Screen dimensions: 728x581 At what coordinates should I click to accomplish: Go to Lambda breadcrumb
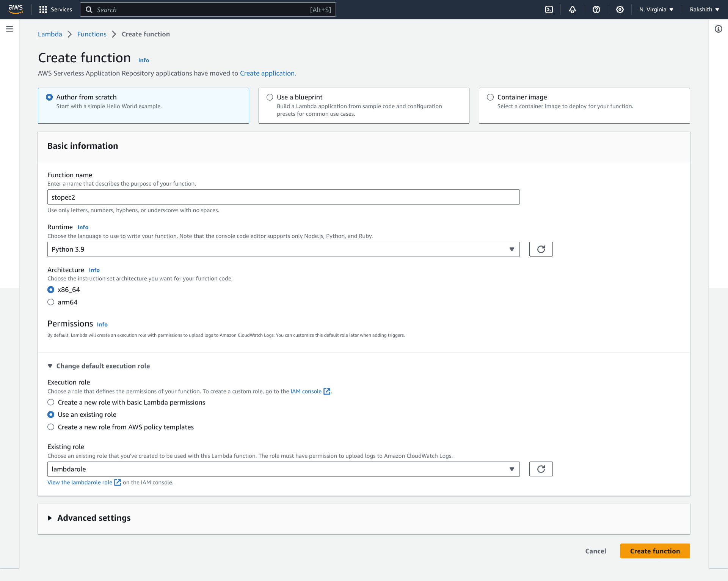click(x=50, y=34)
